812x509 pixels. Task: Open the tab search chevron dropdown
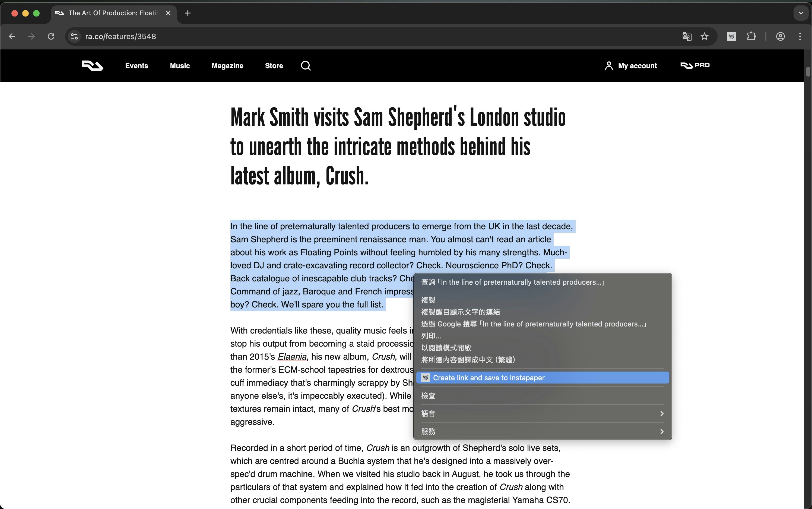[801, 13]
